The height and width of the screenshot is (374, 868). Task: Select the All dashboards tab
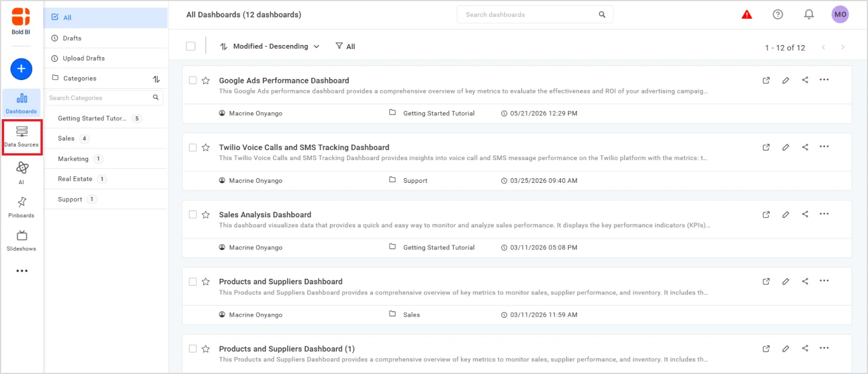point(106,18)
